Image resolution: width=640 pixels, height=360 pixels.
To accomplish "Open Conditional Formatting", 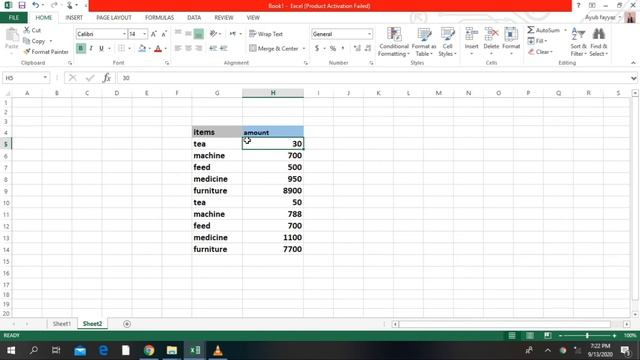I will (x=393, y=42).
